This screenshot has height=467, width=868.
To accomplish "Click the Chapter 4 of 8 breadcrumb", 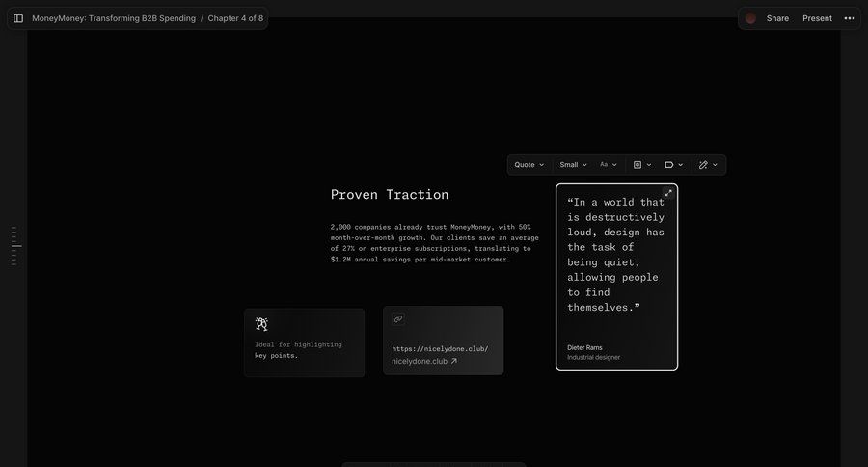I will (235, 18).
